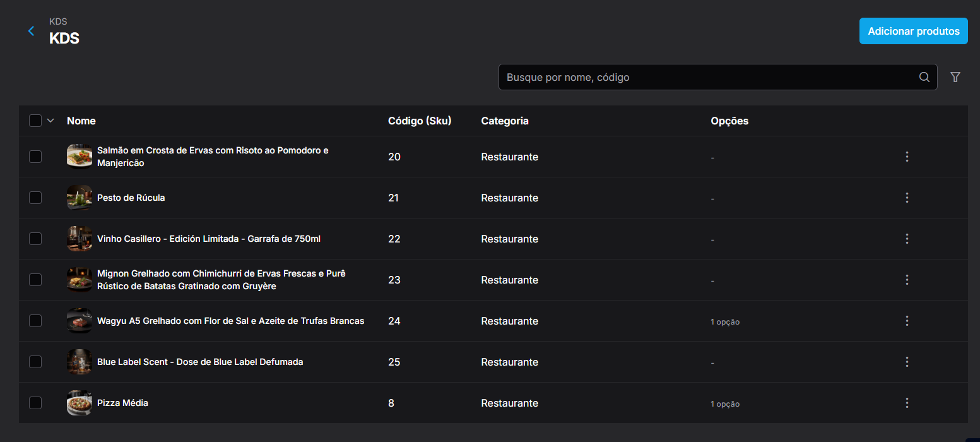Screen dimensions: 980x442
Task: Check the box for Pesto de Rúcula
Action: (x=35, y=198)
